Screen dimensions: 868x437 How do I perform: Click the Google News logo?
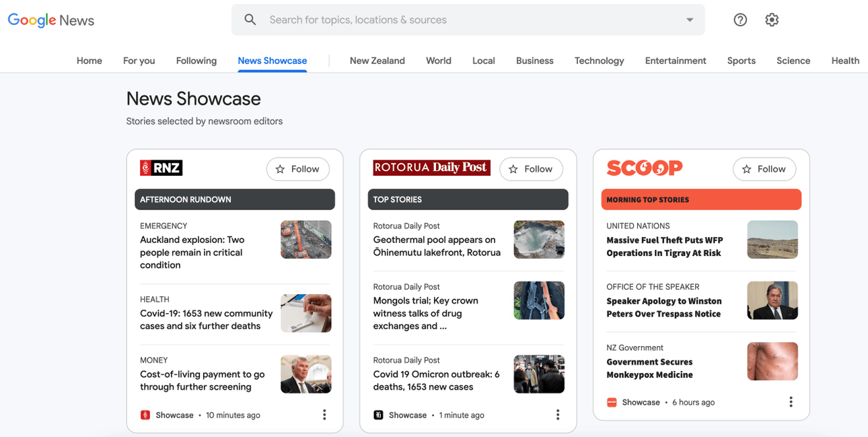click(x=51, y=20)
